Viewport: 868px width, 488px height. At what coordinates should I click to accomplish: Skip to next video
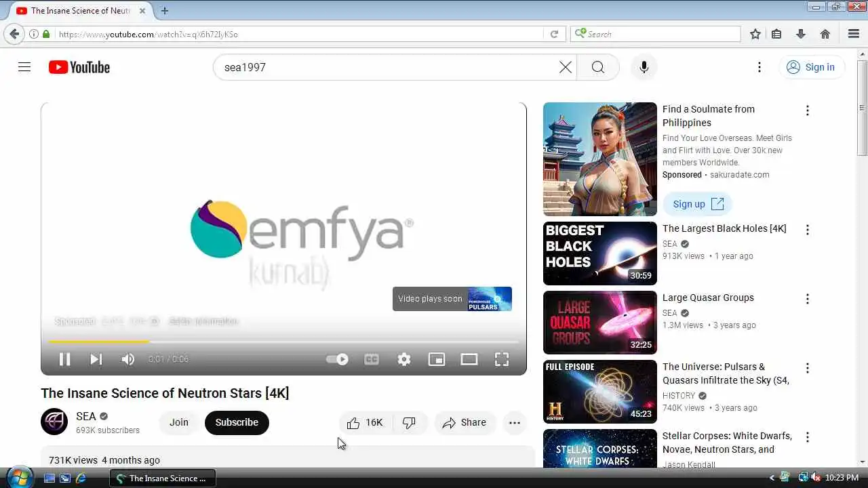tap(96, 359)
